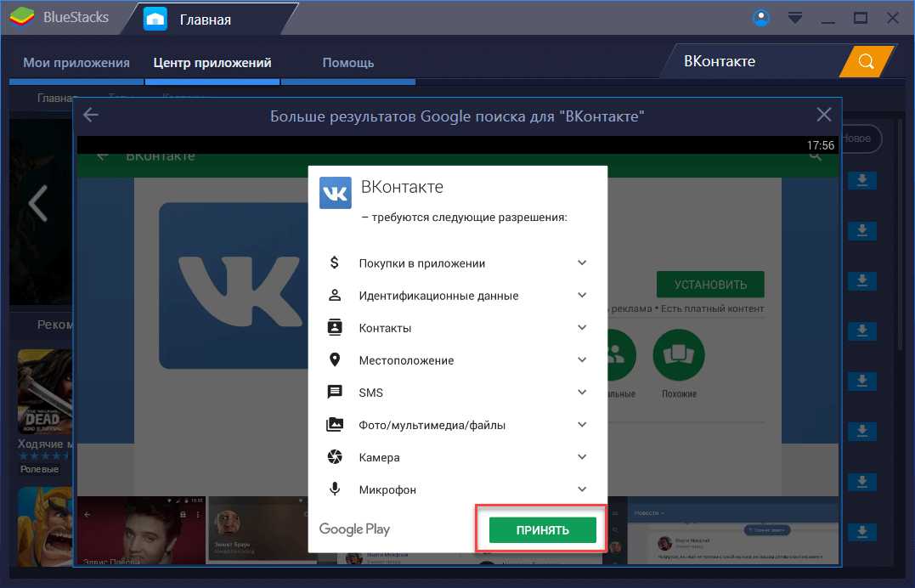Go back using the search results arrow
Viewport: 915px width, 588px height.
point(91,116)
